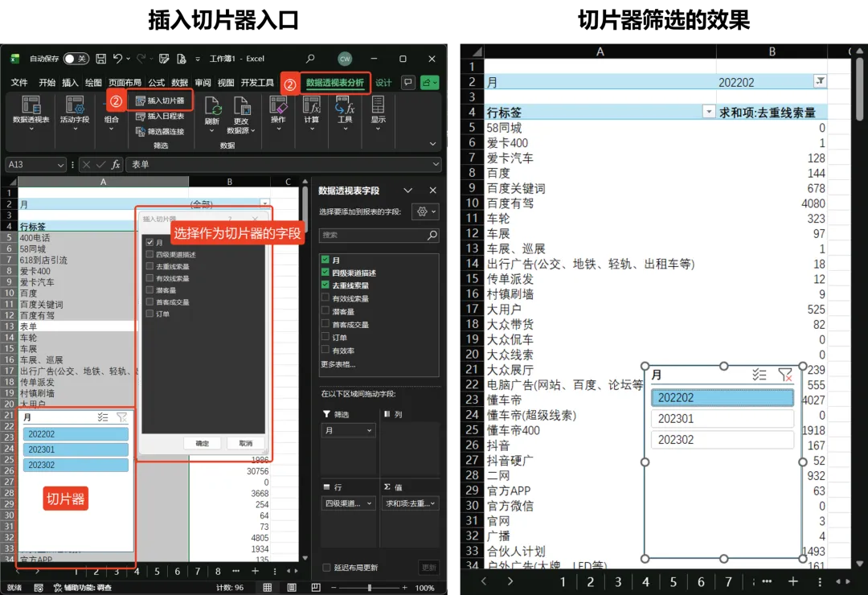Click the Save icon in the title bar

(x=100, y=59)
